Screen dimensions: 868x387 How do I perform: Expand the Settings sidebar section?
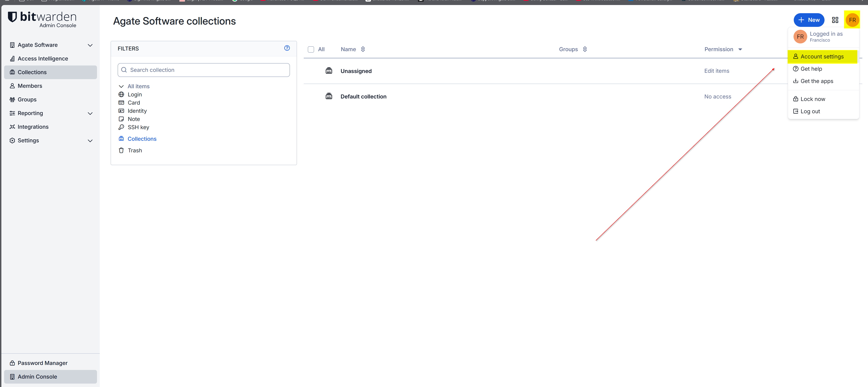[x=90, y=141]
